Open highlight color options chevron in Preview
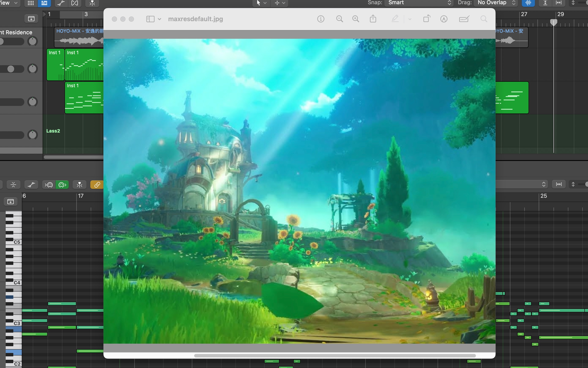 [410, 19]
